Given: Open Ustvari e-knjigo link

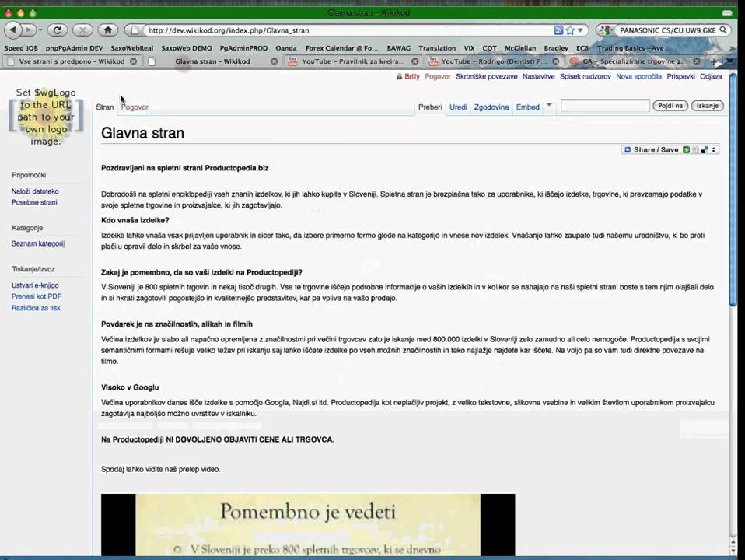Looking at the screenshot, I should tap(35, 285).
